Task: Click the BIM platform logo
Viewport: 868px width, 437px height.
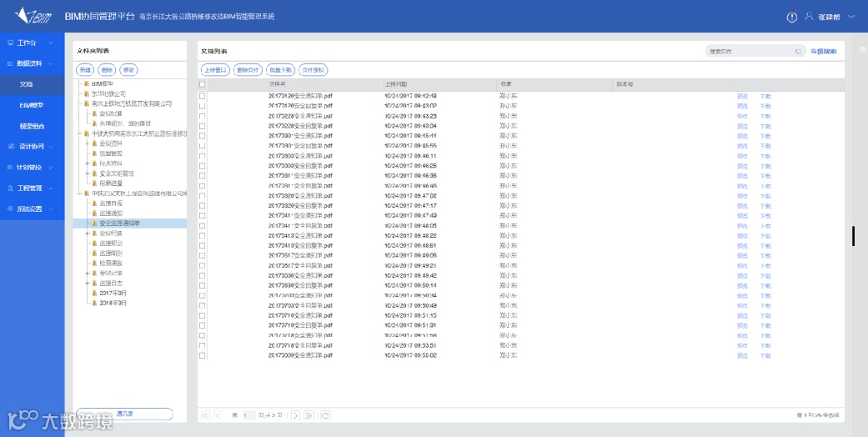Action: pos(33,16)
